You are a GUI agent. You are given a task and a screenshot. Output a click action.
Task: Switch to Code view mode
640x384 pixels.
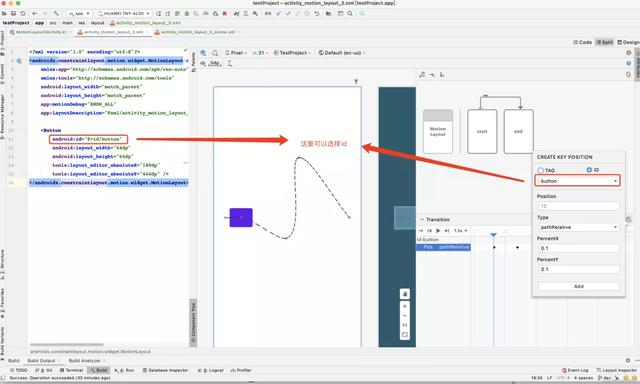coord(582,42)
